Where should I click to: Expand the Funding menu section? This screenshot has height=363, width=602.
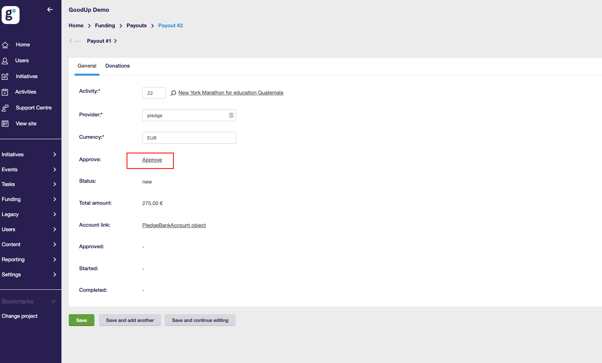[x=29, y=199]
